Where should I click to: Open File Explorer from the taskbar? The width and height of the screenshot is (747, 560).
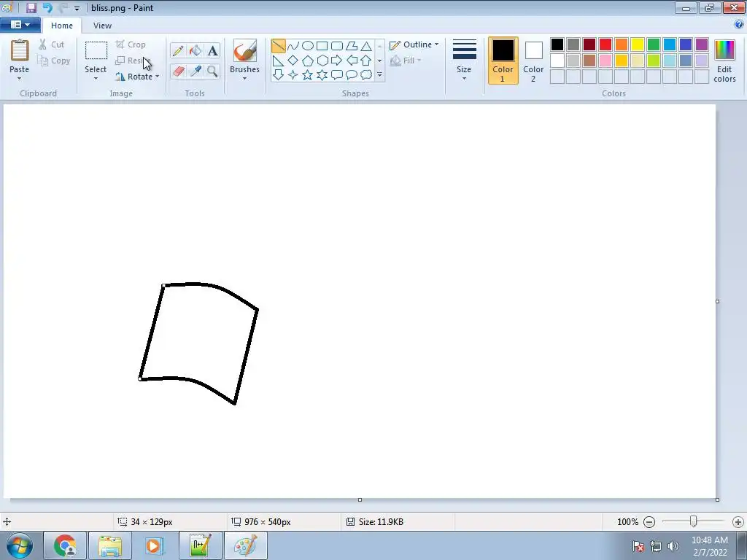coord(110,545)
